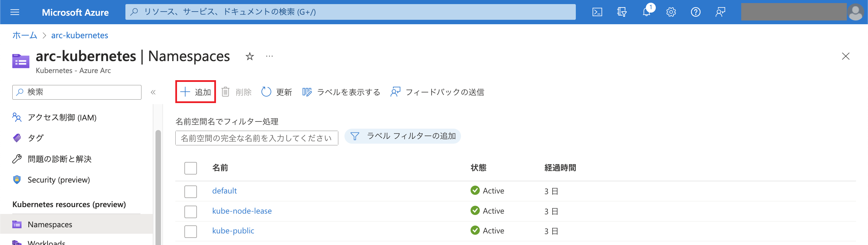Click the Active status of default row
This screenshot has width=868, height=245.
point(487,191)
